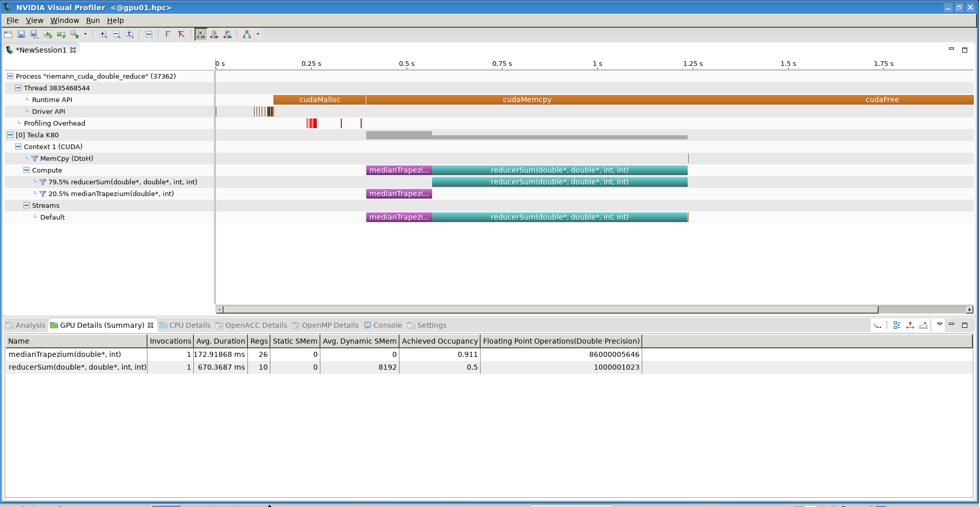Toggle the P color timeline mode

pos(228,34)
